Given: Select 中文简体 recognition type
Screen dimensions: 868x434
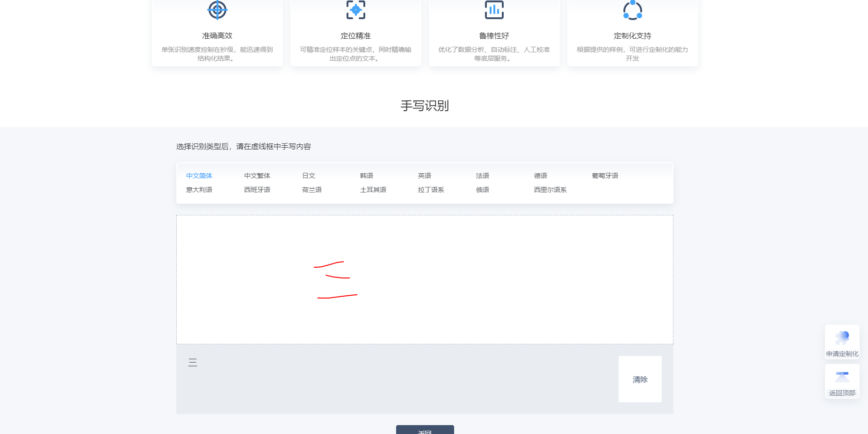Looking at the screenshot, I should pyautogui.click(x=199, y=176).
